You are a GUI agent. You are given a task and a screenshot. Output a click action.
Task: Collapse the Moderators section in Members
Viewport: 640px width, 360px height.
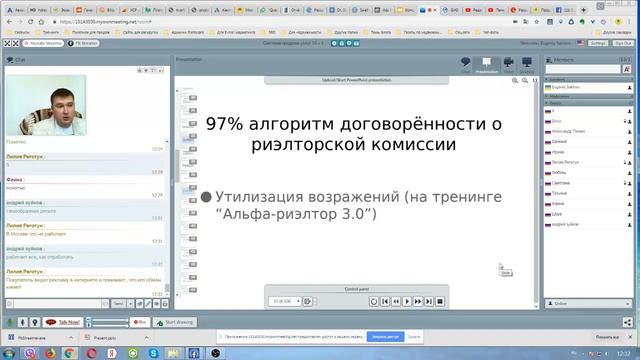coord(589,96)
